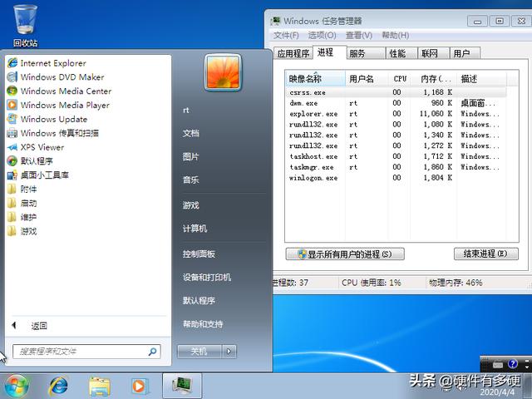The height and width of the screenshot is (399, 532).
Task: Open 默认程序 in right pane
Action: [199, 300]
